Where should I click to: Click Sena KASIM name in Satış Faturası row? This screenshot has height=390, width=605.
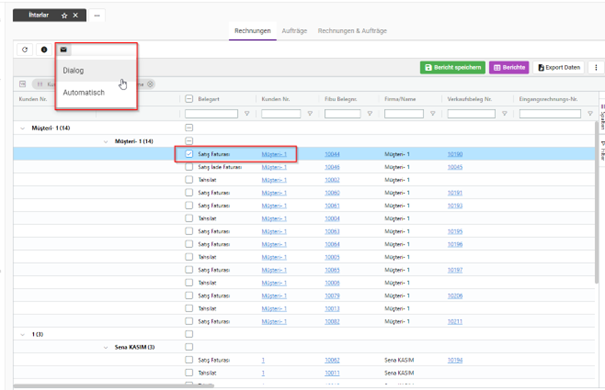(399, 360)
